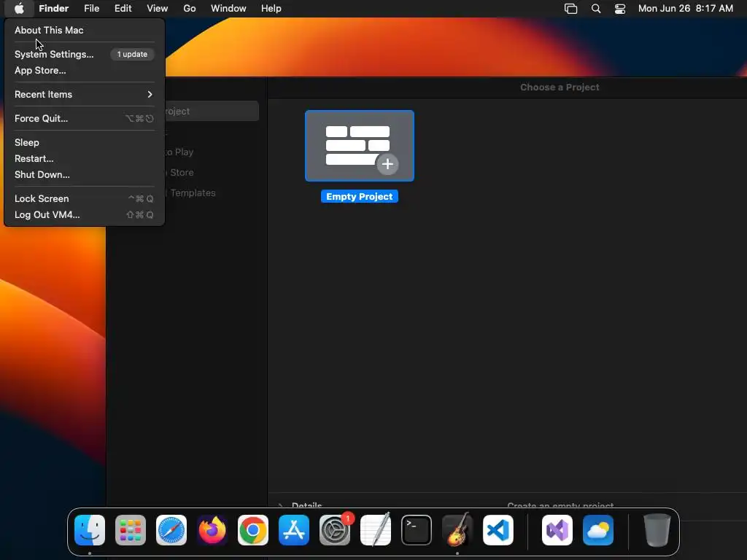Launch Google Chrome from the Dock

pyautogui.click(x=253, y=530)
